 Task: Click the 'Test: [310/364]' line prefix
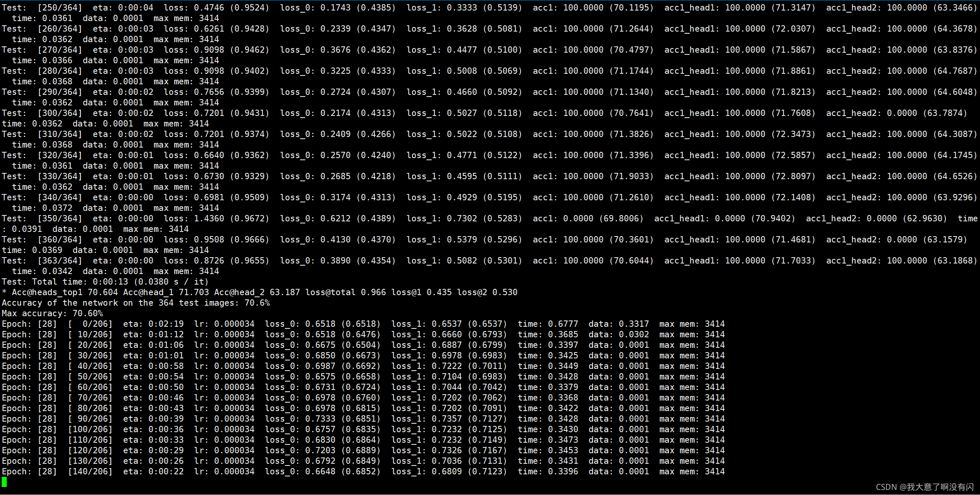point(42,134)
